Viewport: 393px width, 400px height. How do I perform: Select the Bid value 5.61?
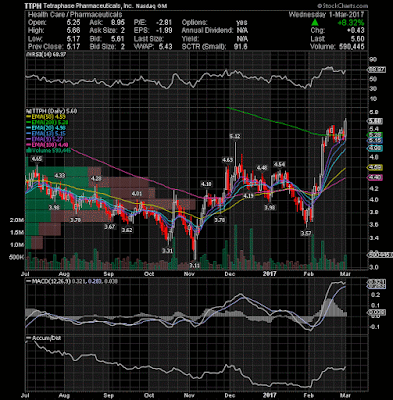118,39
